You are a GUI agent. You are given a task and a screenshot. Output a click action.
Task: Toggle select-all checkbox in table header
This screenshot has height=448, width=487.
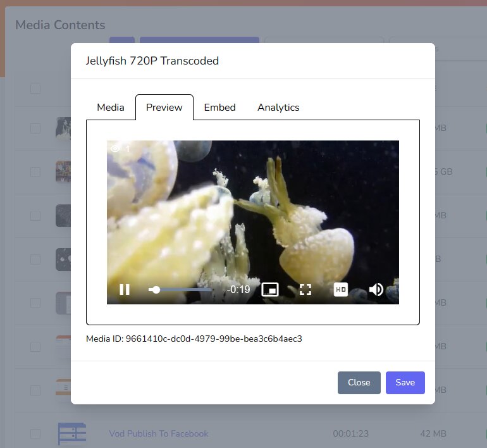coord(35,89)
